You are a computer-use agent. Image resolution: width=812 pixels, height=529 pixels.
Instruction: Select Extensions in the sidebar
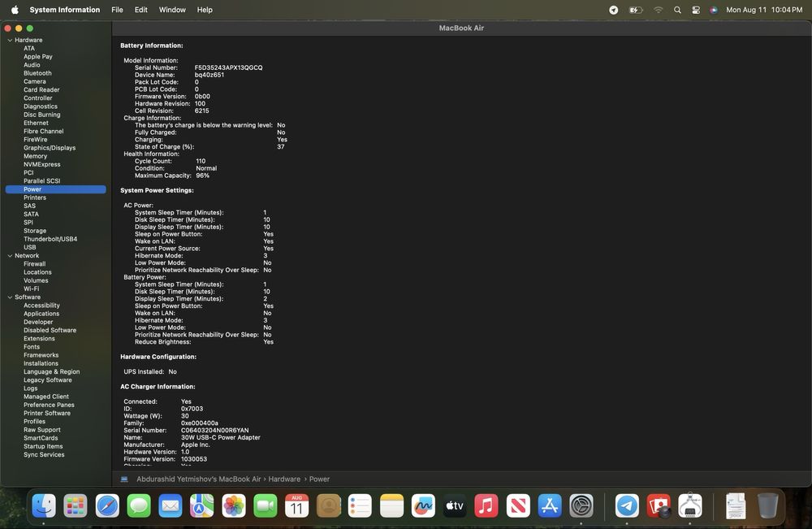coord(39,338)
